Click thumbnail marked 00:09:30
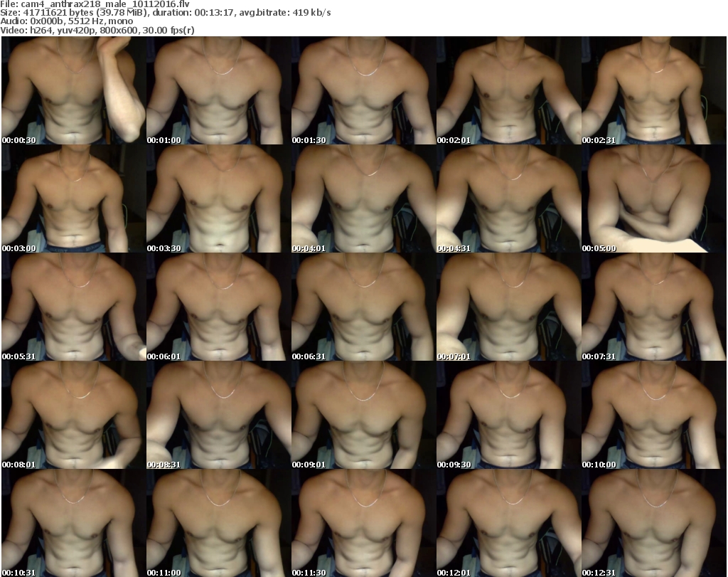 coord(508,415)
